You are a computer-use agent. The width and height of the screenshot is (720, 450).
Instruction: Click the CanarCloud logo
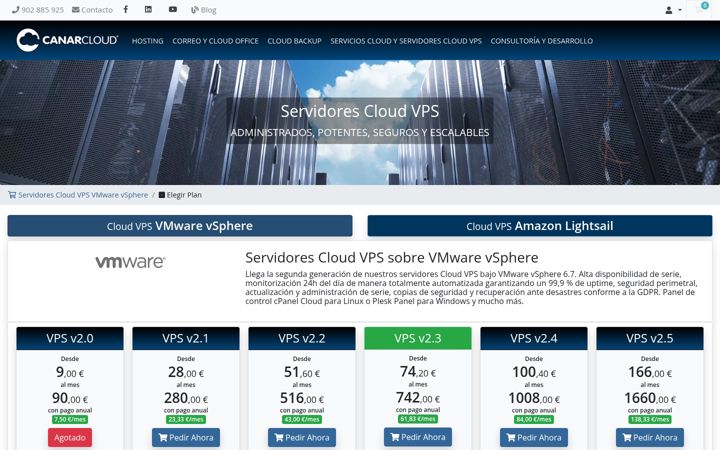click(x=67, y=40)
